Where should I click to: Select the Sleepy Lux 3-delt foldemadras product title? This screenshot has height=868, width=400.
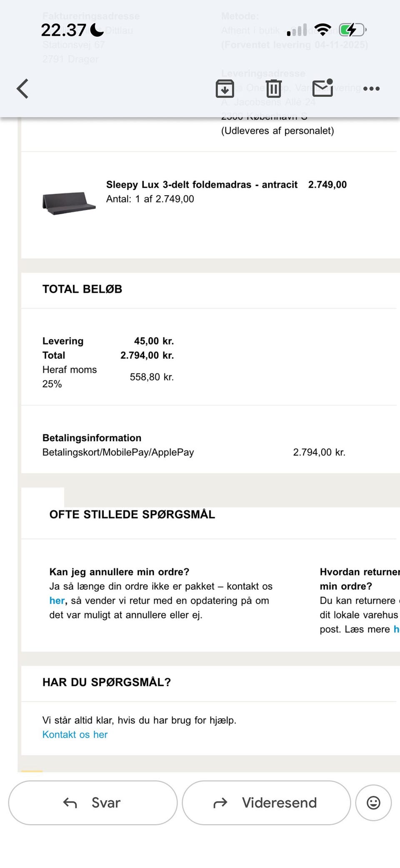point(202,184)
